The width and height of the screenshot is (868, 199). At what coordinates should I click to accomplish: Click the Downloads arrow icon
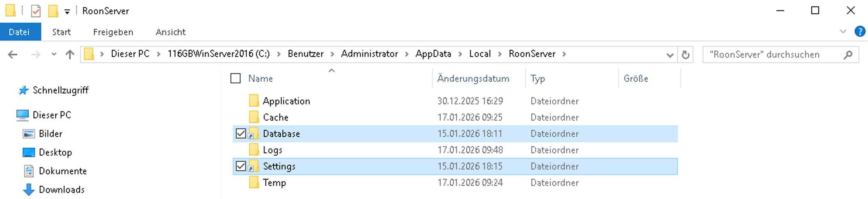[29, 190]
